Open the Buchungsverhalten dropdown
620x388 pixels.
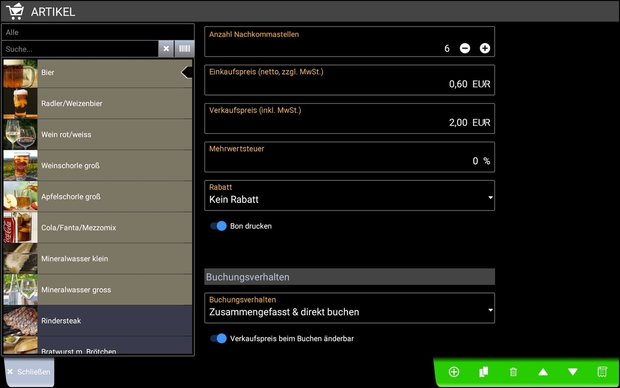coord(350,308)
